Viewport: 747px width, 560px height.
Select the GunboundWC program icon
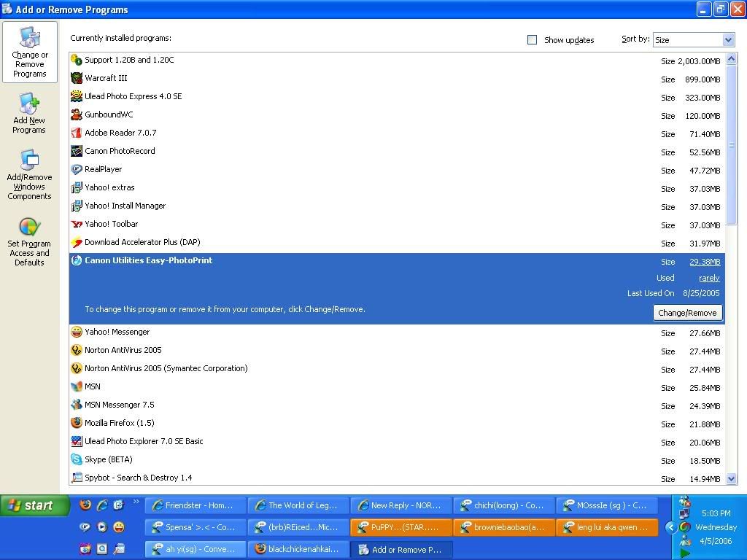(77, 114)
